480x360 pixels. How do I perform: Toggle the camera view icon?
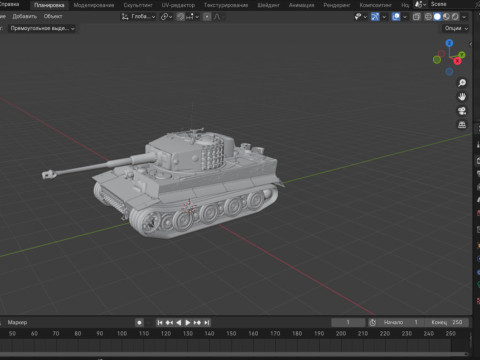(462, 111)
